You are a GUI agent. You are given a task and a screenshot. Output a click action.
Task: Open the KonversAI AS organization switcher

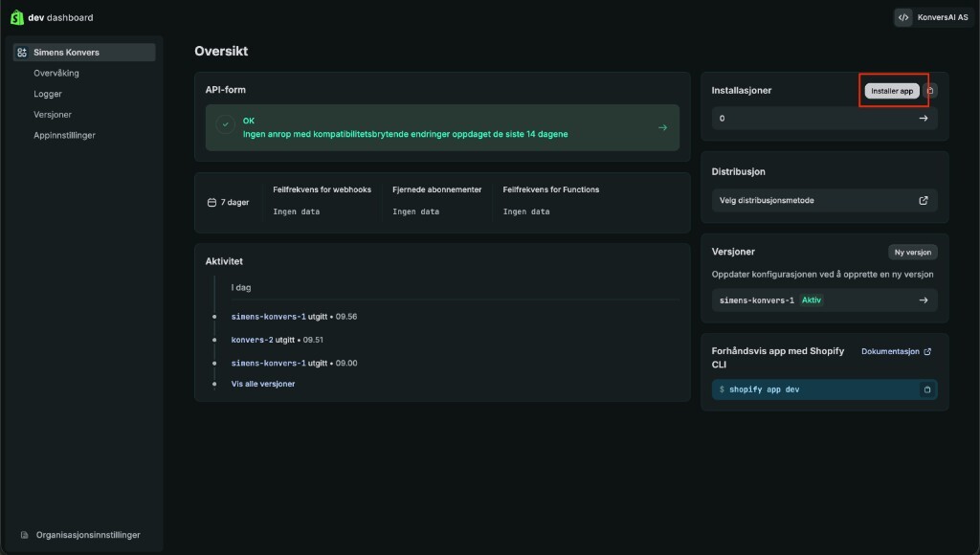[934, 17]
